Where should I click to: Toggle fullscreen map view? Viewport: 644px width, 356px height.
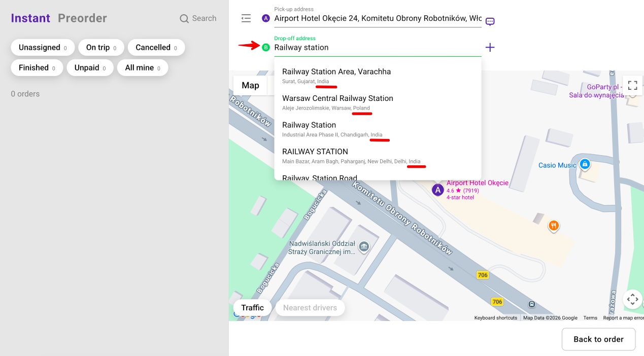pos(632,85)
